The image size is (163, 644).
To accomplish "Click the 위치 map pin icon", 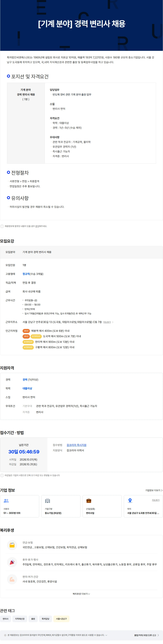I will tap(130, 501).
